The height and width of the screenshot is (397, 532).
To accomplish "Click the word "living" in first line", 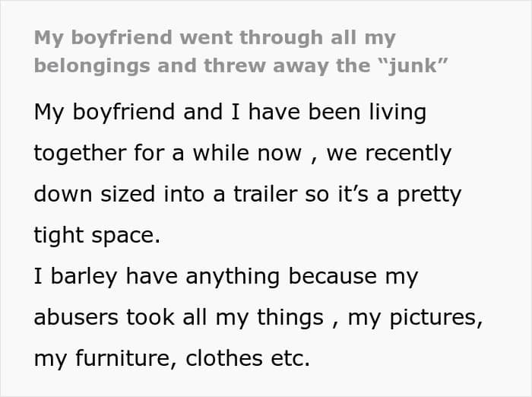I will [389, 113].
